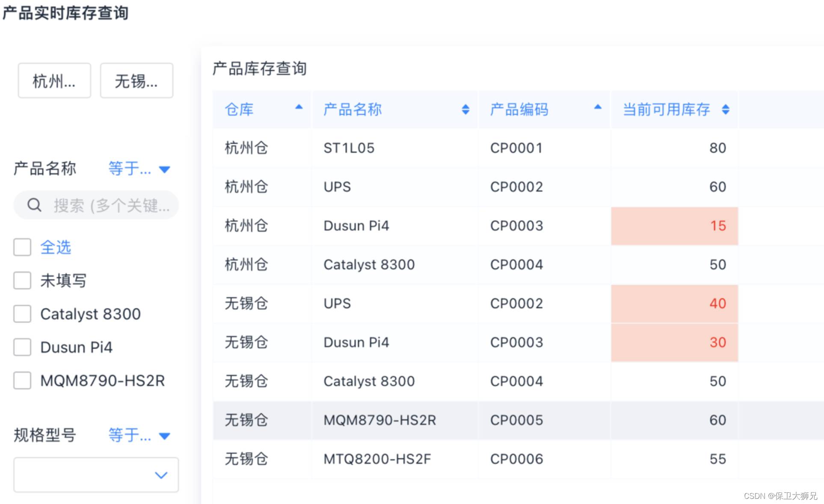Select the MQM8790-HS2R table row
Image resolution: width=824 pixels, height=504 pixels.
[379, 420]
